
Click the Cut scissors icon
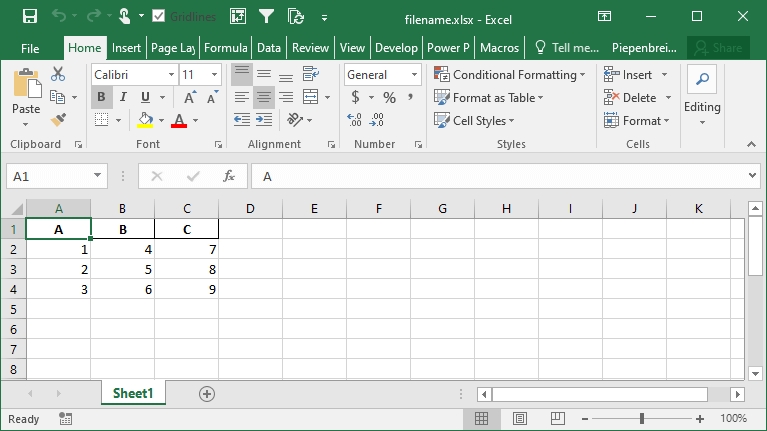pyautogui.click(x=58, y=74)
